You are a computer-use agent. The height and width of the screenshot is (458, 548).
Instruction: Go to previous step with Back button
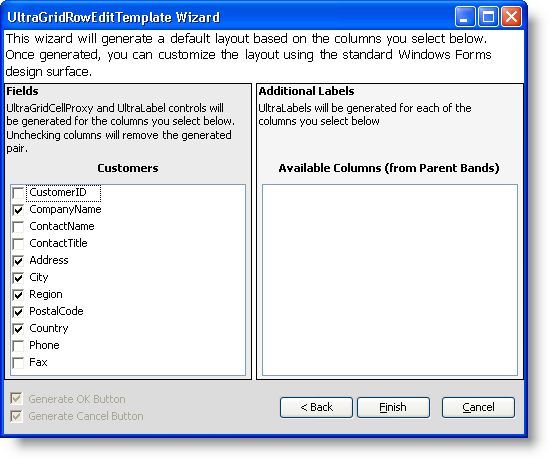pos(316,407)
